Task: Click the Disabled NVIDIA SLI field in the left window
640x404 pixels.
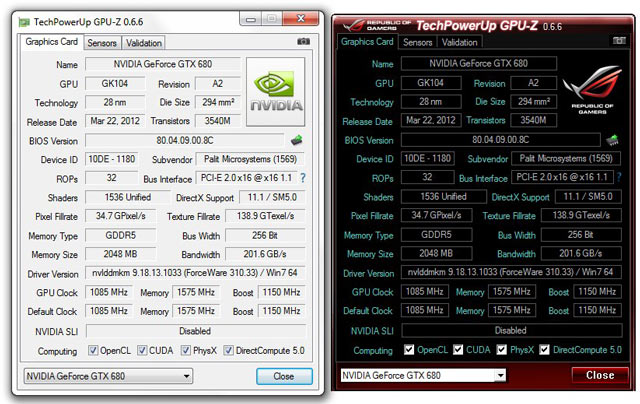Action: [x=195, y=331]
